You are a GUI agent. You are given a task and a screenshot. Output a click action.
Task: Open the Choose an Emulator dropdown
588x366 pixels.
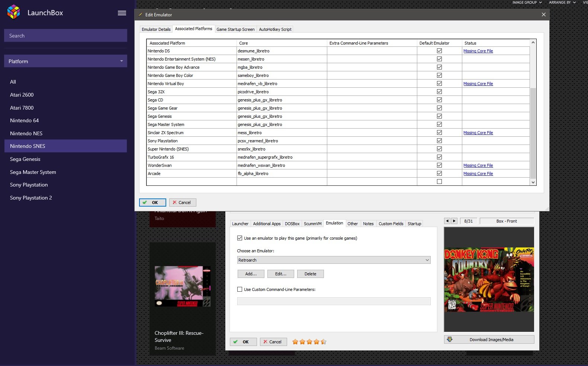(334, 260)
